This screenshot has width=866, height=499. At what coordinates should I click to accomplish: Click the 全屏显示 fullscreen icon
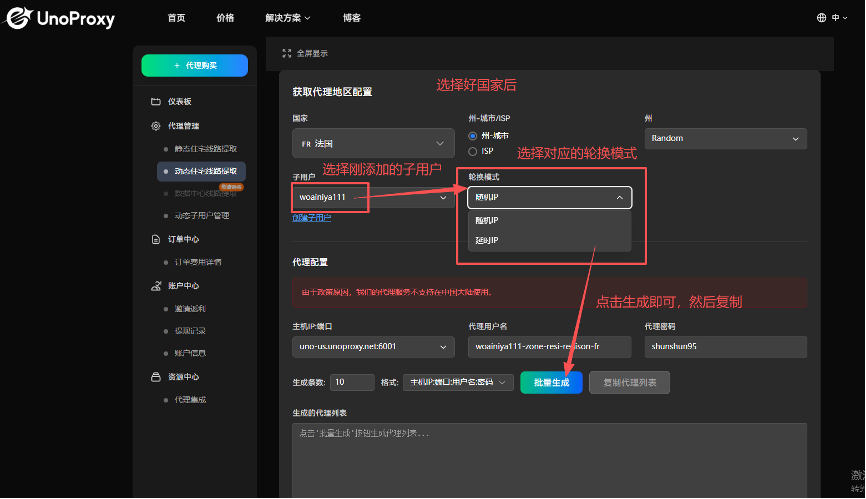click(x=287, y=53)
